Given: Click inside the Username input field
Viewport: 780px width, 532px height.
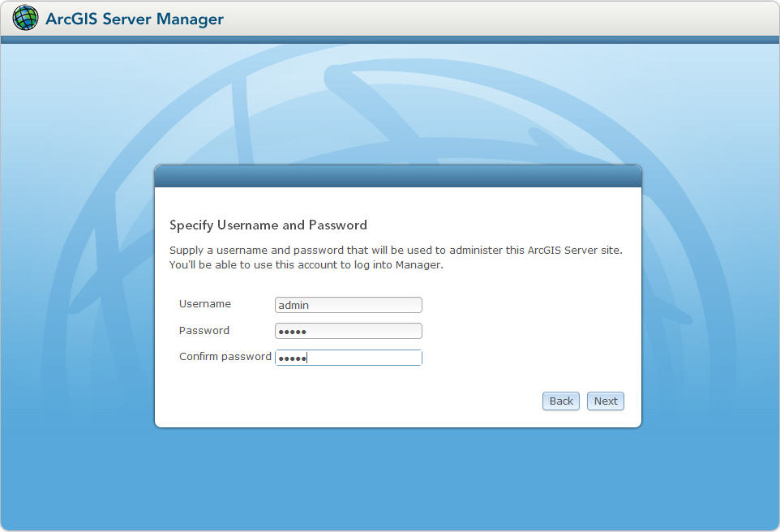Looking at the screenshot, I should click(x=349, y=305).
